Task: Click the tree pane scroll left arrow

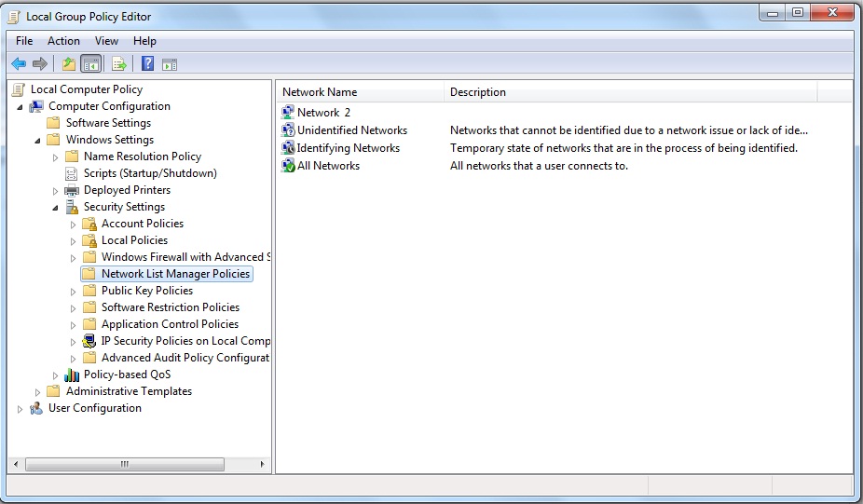Action: (x=16, y=464)
